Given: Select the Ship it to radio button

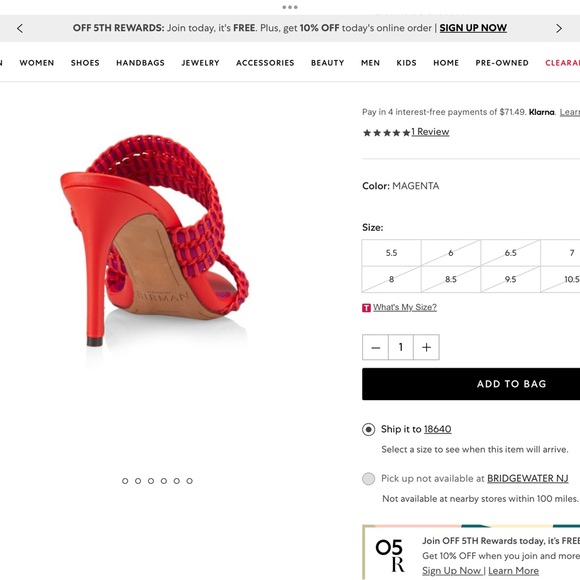Looking at the screenshot, I should (x=368, y=429).
